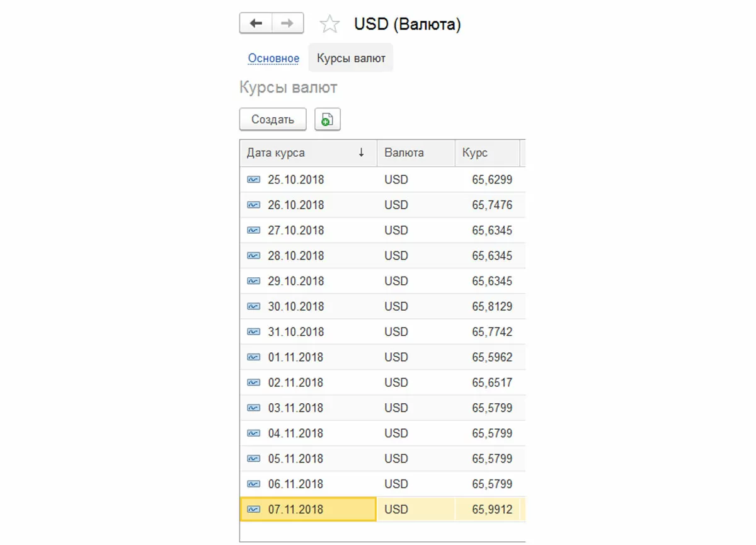This screenshot has width=756, height=545.
Task: Open the Основное link
Action: coord(273,58)
